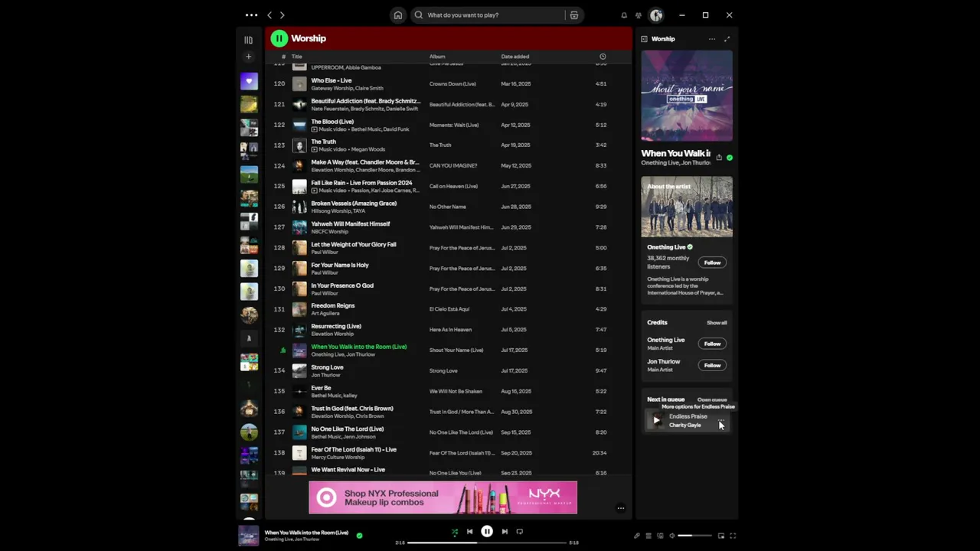Toggle repeat mode
980x551 pixels.
(520, 532)
